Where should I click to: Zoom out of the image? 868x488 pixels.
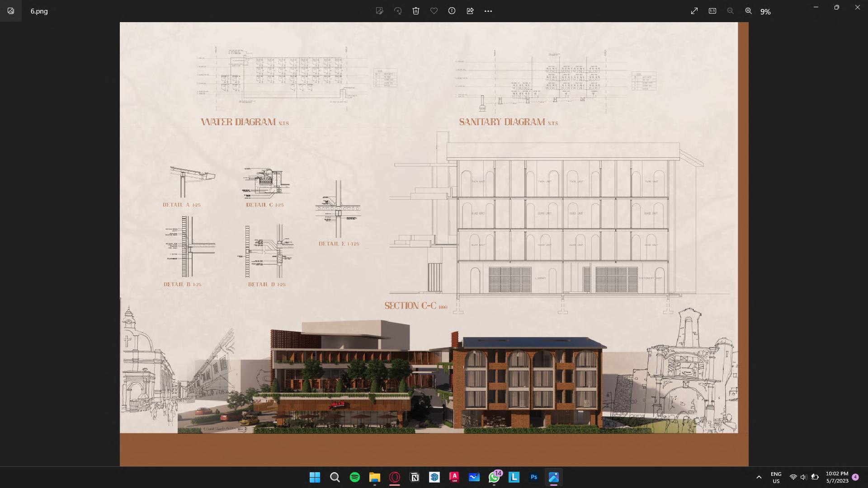(731, 11)
